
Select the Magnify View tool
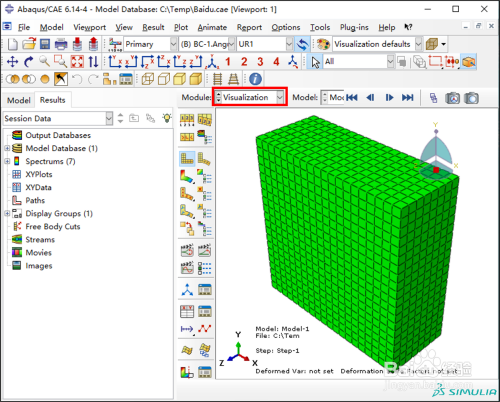pos(45,62)
